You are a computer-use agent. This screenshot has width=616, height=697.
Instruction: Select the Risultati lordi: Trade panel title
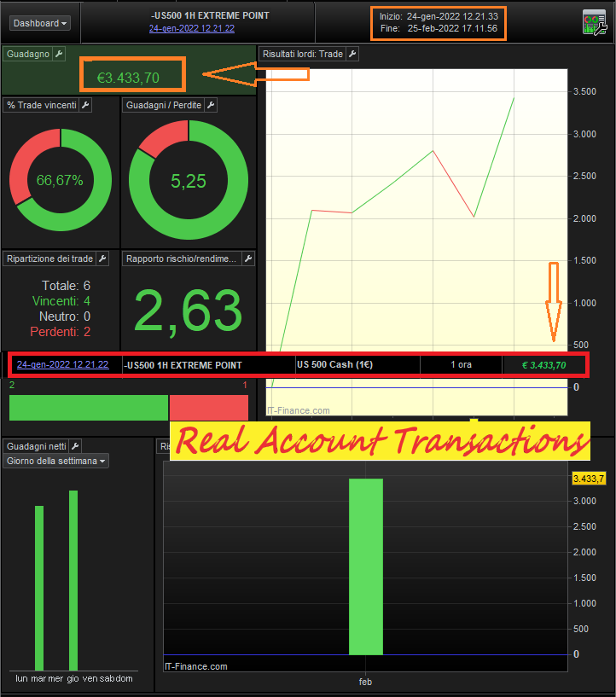pyautogui.click(x=303, y=54)
